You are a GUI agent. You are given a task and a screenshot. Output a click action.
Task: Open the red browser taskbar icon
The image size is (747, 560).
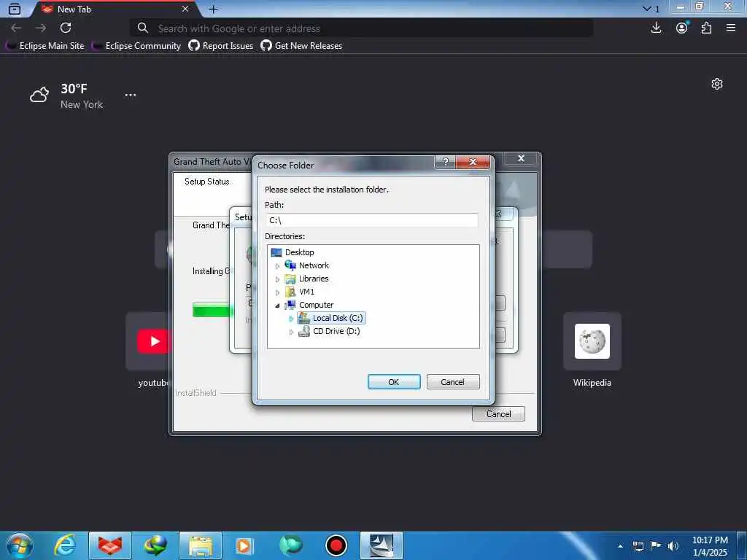[110, 545]
